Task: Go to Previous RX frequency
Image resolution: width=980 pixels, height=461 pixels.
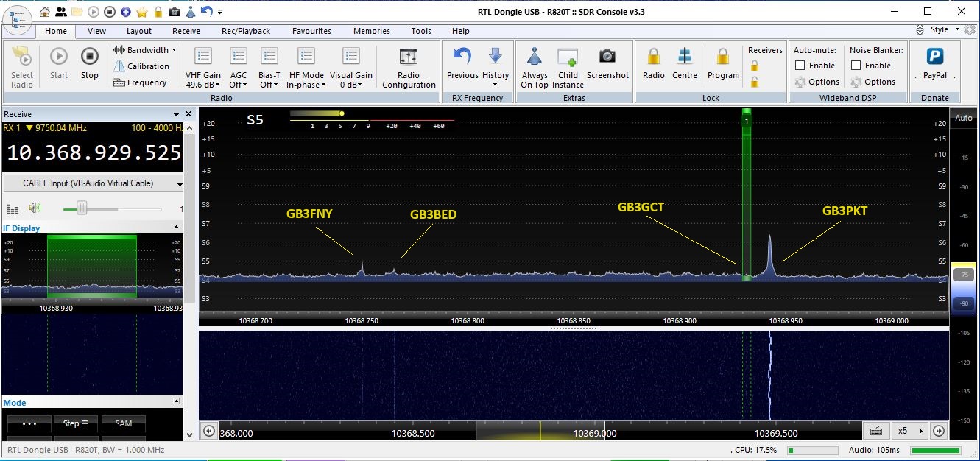Action: 462,57
